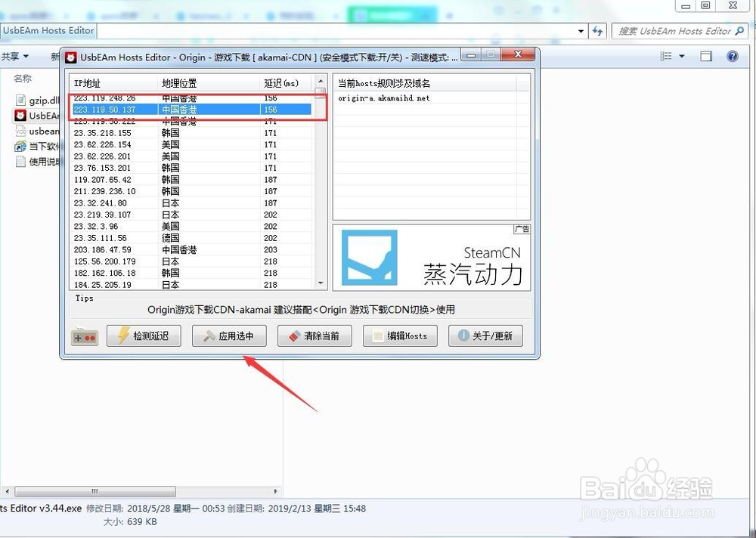This screenshot has width=756, height=538.
Task: Select IP row 223.119.50.137
Action: pos(192,110)
